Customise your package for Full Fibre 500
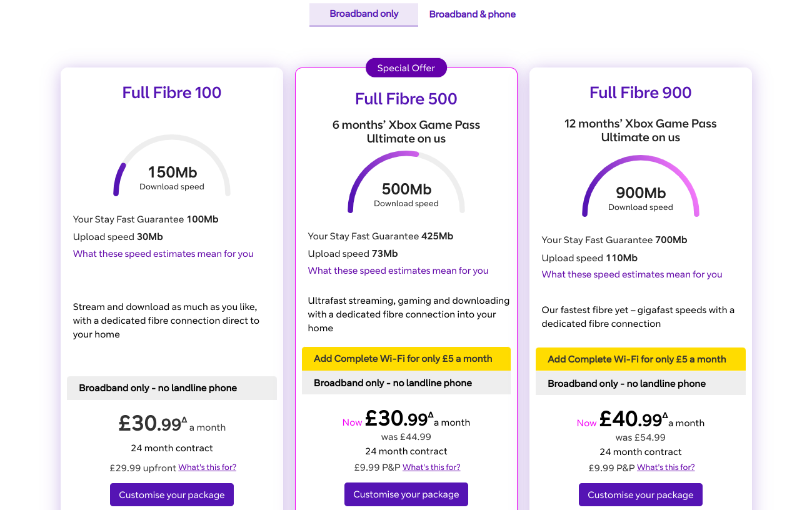Screen dimensions: 812x510 pos(406,494)
